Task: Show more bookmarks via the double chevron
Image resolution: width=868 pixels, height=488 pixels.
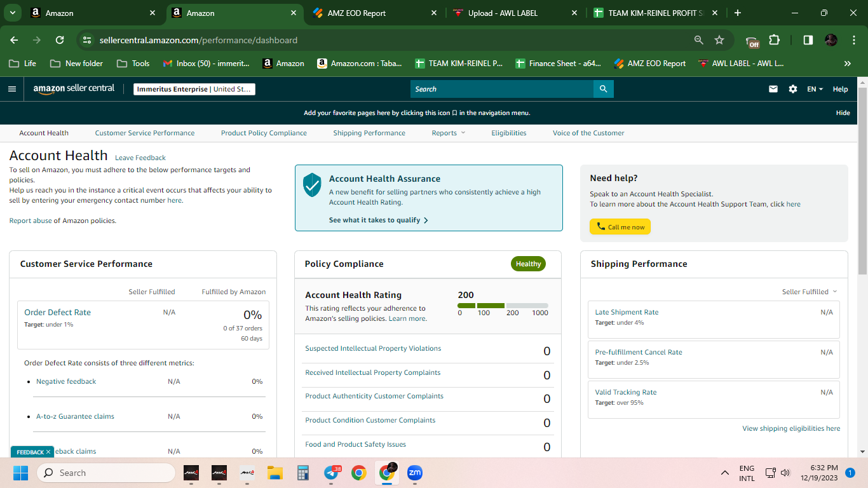Action: 848,64
